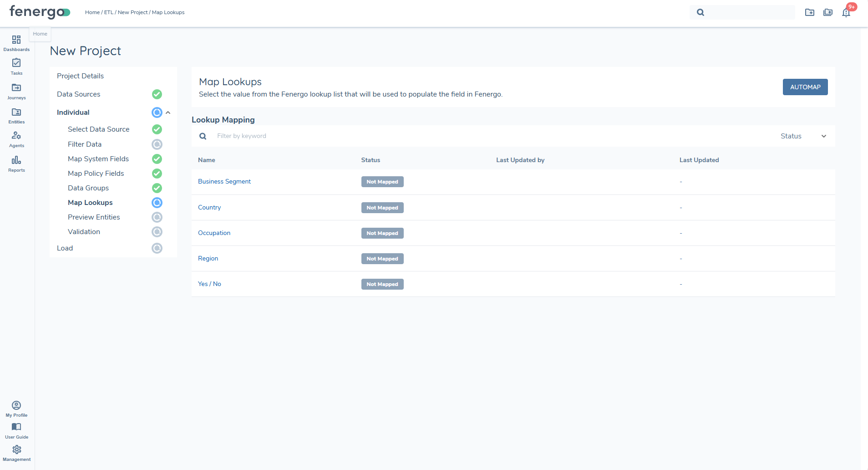Open the Entities section icon

(16, 112)
